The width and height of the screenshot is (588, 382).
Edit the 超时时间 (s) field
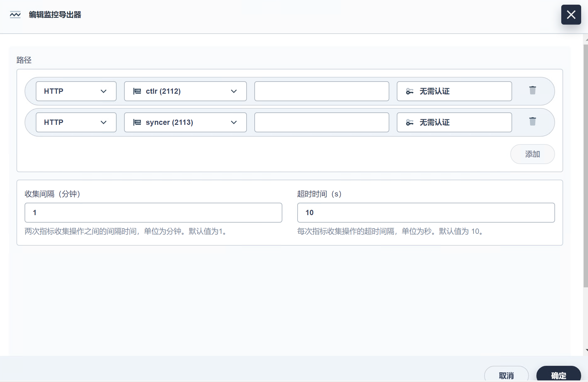[426, 213]
